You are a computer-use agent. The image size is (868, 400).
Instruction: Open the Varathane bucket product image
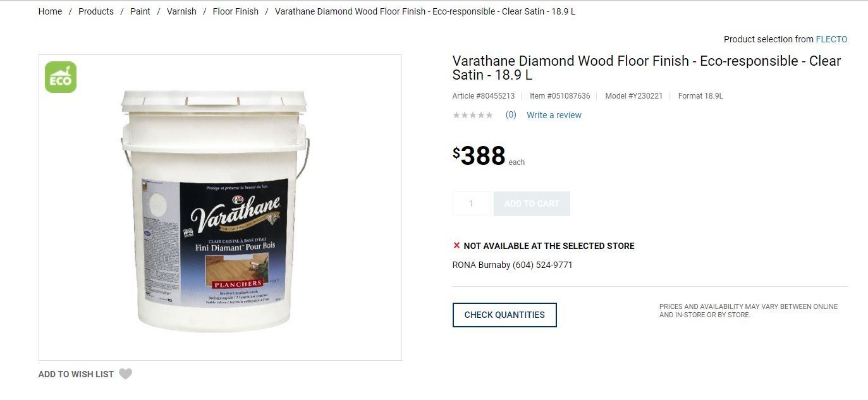(x=216, y=210)
